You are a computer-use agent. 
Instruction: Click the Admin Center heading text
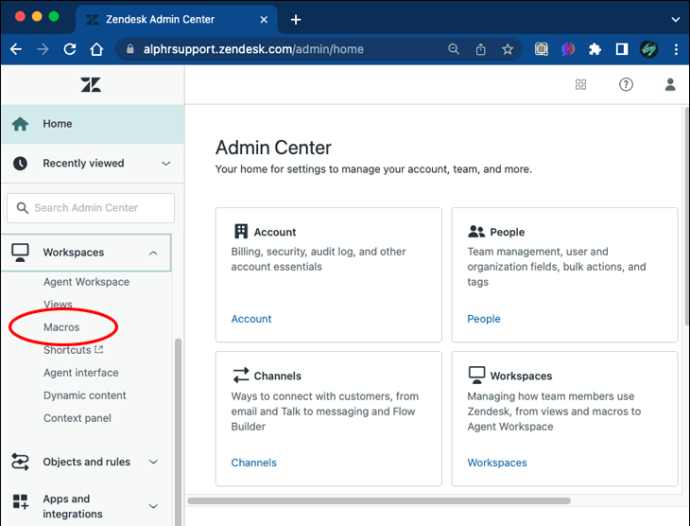click(273, 147)
